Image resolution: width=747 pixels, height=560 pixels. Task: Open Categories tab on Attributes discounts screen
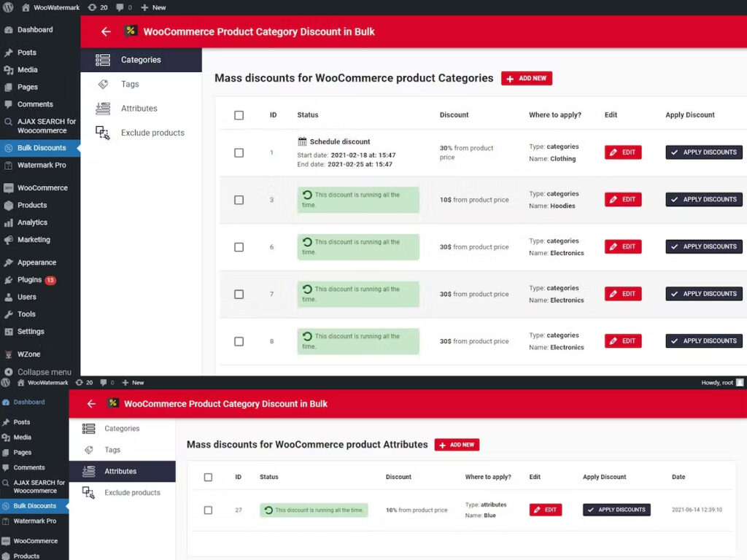pyautogui.click(x=123, y=429)
